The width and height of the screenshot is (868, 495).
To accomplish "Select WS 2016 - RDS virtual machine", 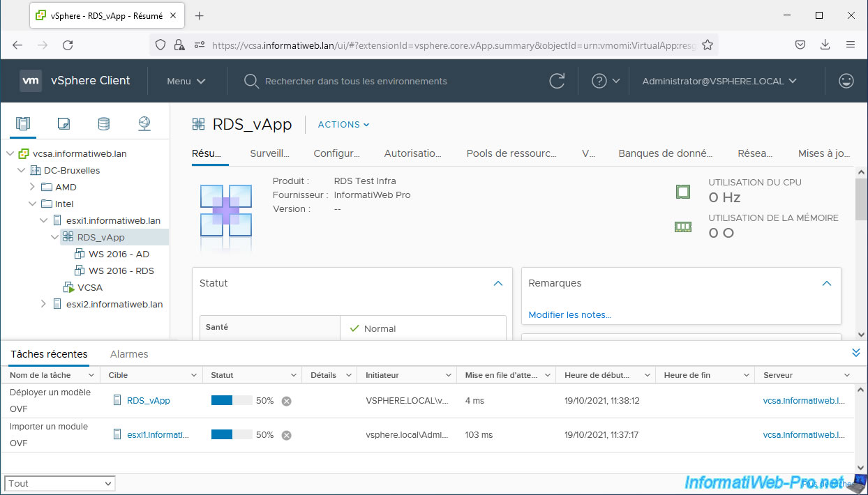I will 121,271.
